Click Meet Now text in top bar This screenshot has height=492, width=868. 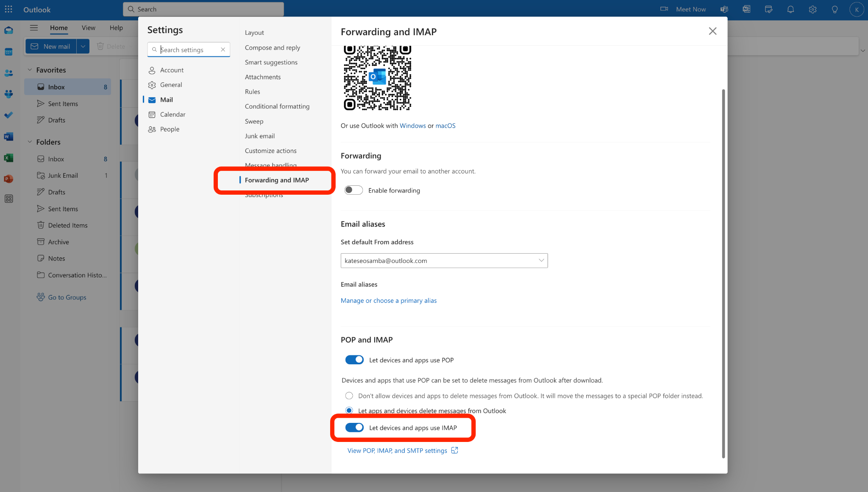click(x=691, y=9)
